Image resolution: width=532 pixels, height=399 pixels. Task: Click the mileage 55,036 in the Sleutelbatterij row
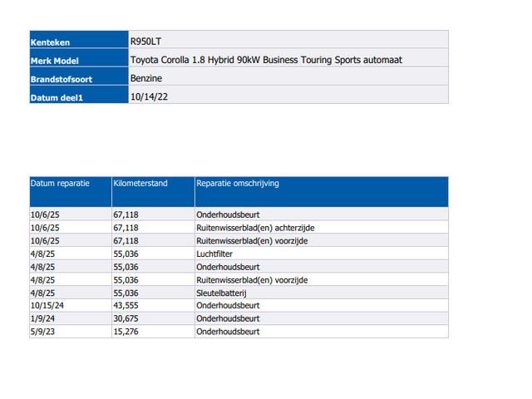point(126,293)
